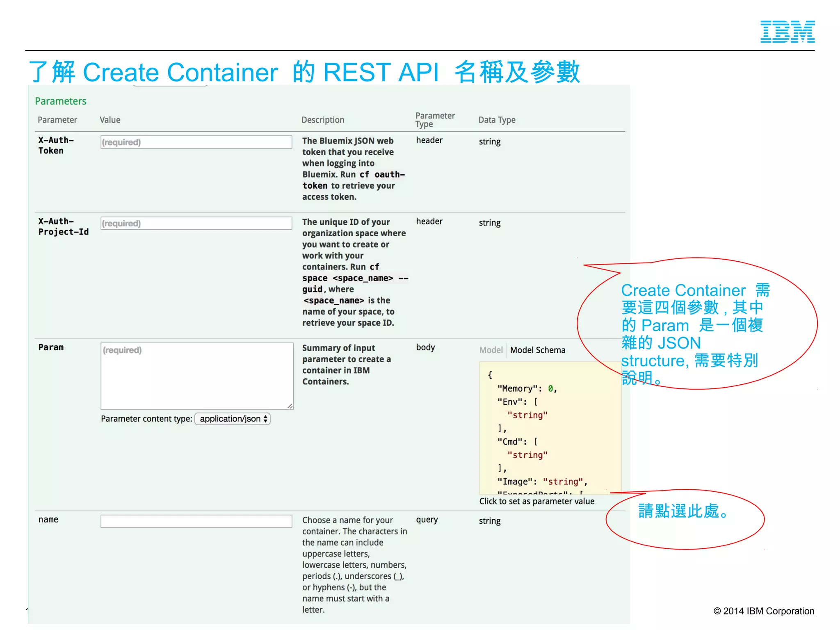Click the X-Auth-Token value input field

[x=196, y=142]
